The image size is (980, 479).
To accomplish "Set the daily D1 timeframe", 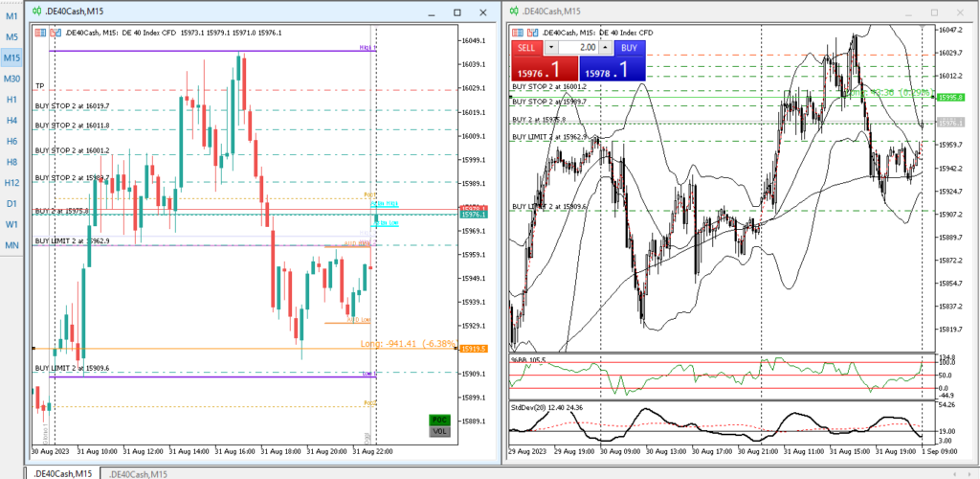I will pyautogui.click(x=11, y=203).
